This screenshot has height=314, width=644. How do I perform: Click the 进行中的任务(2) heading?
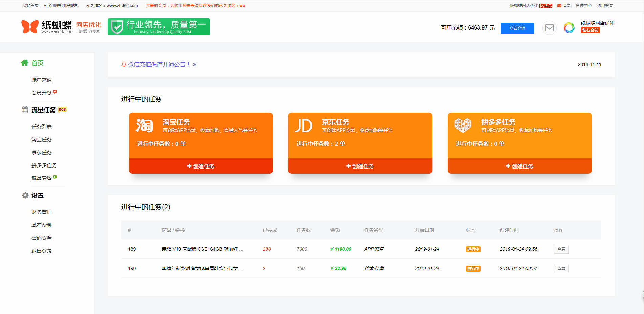(146, 207)
